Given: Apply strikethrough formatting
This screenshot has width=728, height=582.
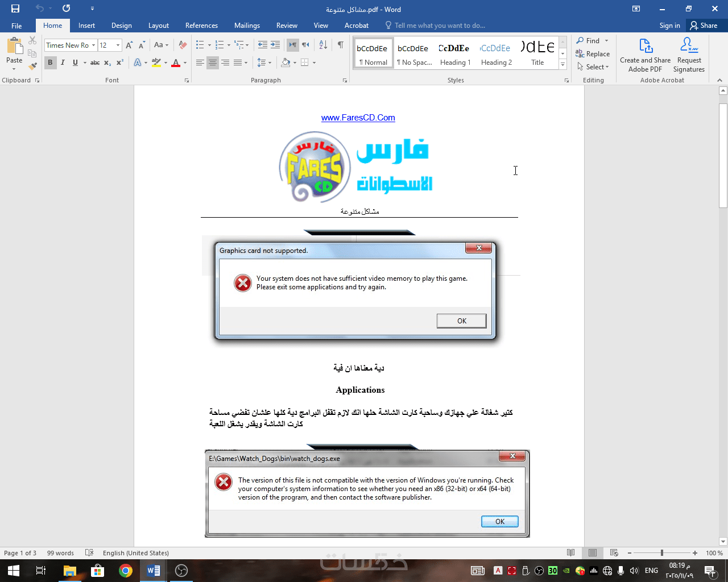Looking at the screenshot, I should (95, 63).
